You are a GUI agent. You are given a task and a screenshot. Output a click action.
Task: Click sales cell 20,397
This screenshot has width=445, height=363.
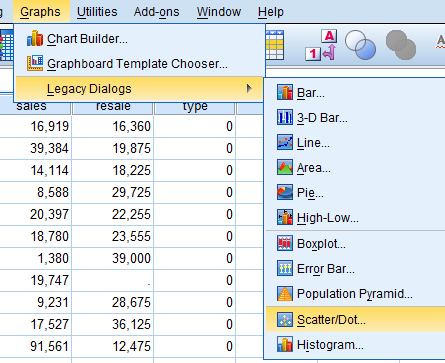pyautogui.click(x=35, y=214)
